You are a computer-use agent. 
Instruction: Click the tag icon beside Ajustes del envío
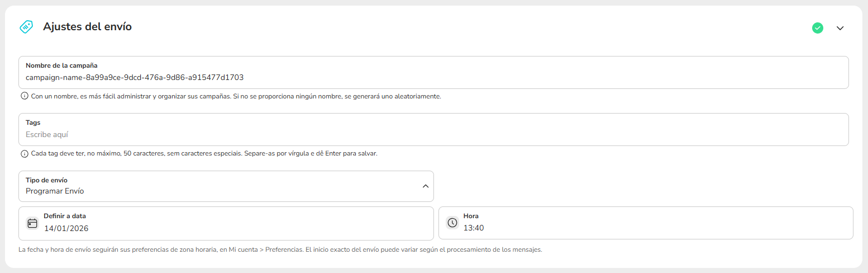tap(26, 27)
